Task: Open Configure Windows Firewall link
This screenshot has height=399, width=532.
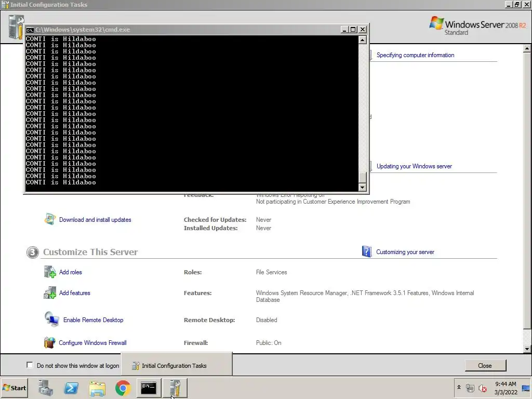Action: pos(92,343)
